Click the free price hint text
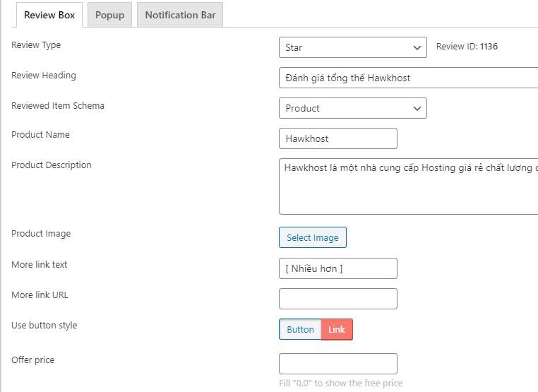 pyautogui.click(x=341, y=383)
